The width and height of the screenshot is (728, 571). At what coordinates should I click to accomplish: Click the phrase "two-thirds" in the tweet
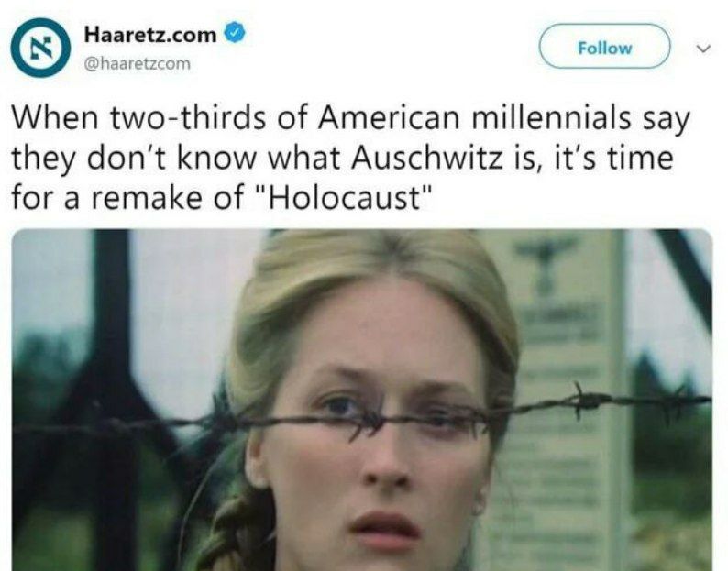coord(190,118)
